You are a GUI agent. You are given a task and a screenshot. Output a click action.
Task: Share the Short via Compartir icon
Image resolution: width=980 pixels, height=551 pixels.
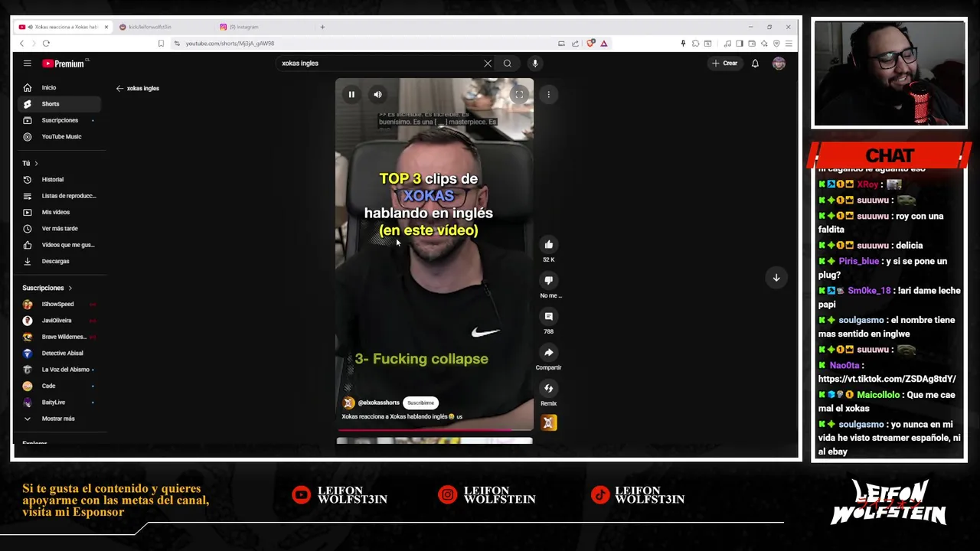[548, 352]
